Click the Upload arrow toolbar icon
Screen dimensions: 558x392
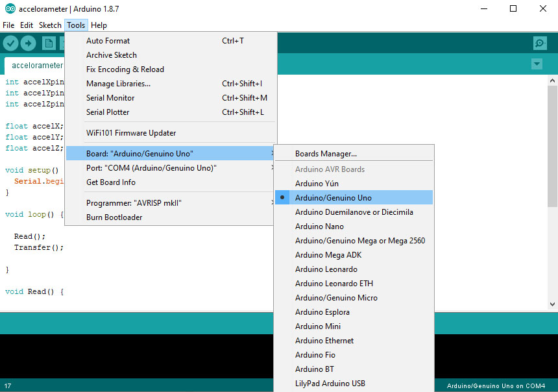click(28, 43)
